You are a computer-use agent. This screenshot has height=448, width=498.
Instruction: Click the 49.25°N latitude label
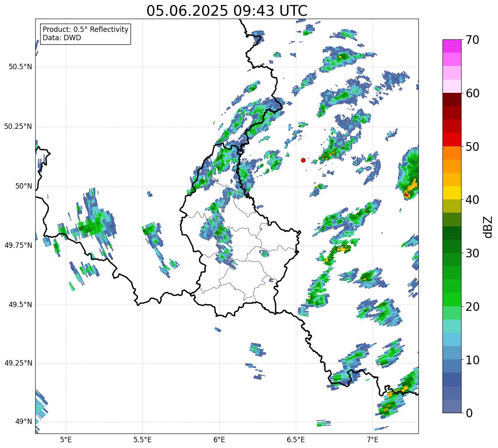point(18,363)
